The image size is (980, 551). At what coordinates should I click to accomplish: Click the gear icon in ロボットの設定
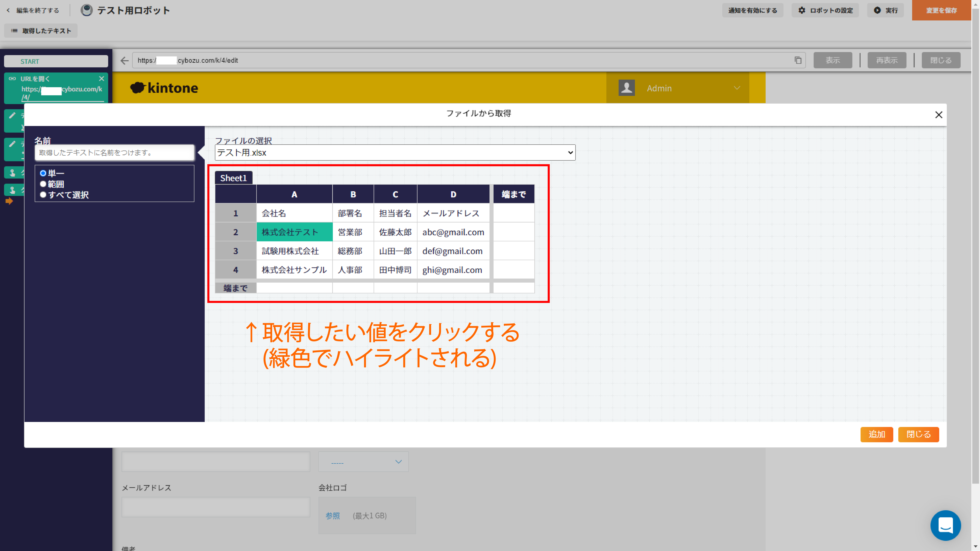(x=802, y=10)
